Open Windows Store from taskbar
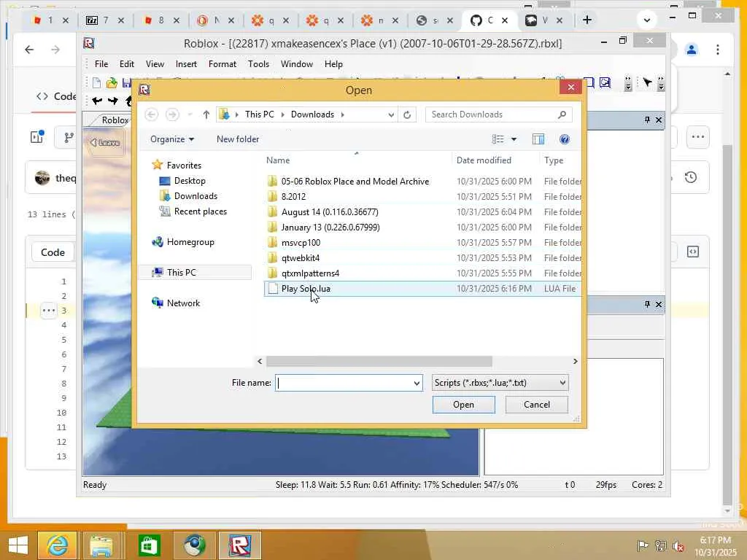Screen dimensions: 747x560 pyautogui.click(x=149, y=545)
